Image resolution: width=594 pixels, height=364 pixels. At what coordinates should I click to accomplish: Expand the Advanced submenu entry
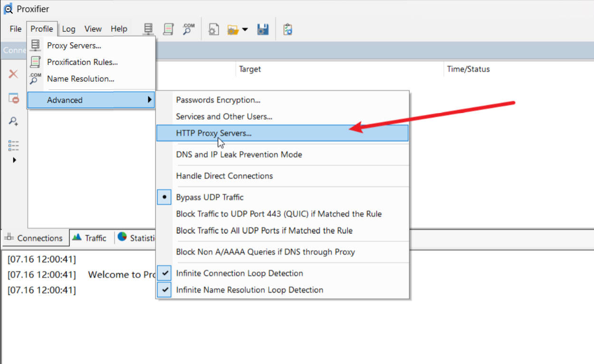90,100
